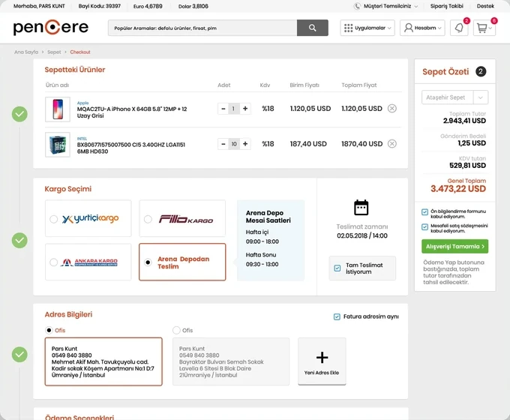Screen dimensions: 510x420
Task: Toggle Ön bilgilendirme formunu kabul checkbox
Action: pyautogui.click(x=424, y=212)
